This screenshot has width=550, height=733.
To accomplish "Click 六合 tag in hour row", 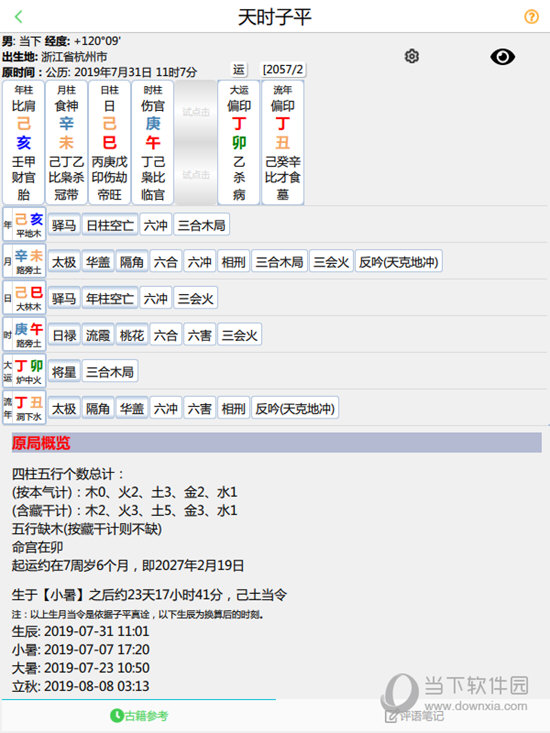I will click(x=166, y=335).
